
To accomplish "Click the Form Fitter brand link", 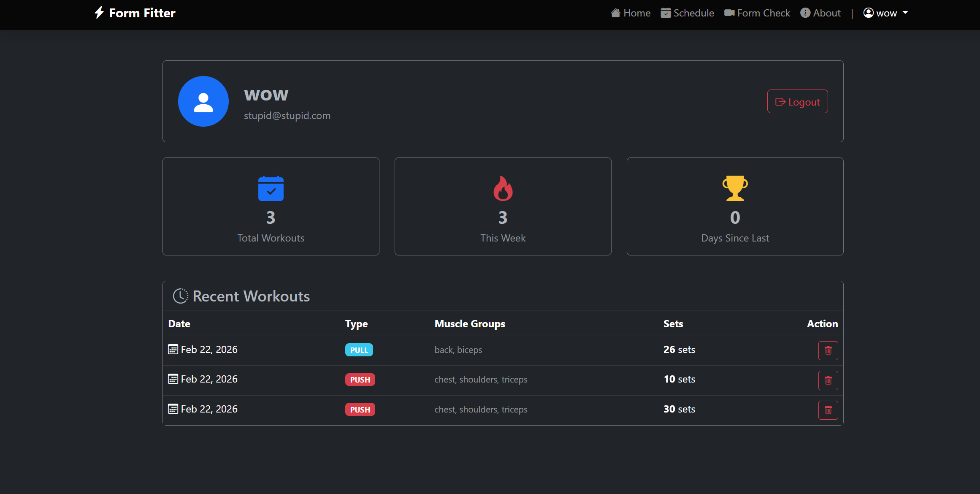I will pyautogui.click(x=142, y=13).
